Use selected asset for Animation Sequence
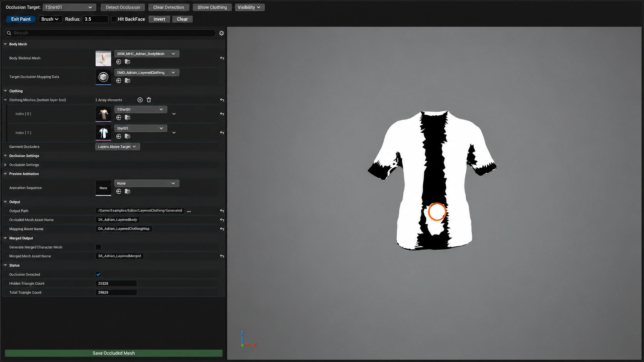The width and height of the screenshot is (644, 362). click(x=119, y=192)
